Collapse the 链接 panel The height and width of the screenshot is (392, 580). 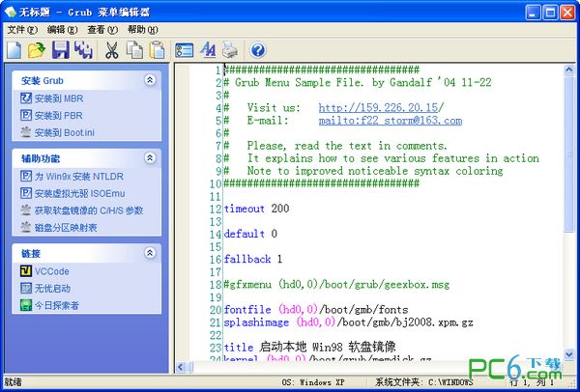pyautogui.click(x=150, y=253)
